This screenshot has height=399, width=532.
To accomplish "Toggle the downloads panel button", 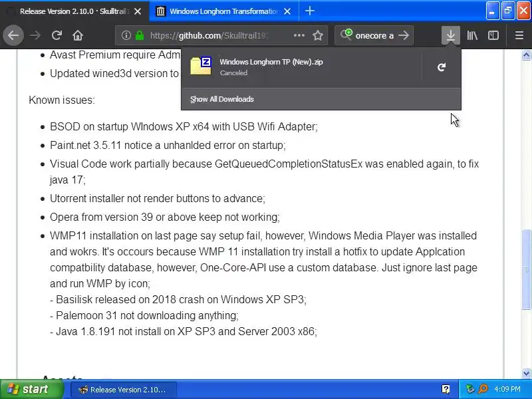I will point(451,35).
